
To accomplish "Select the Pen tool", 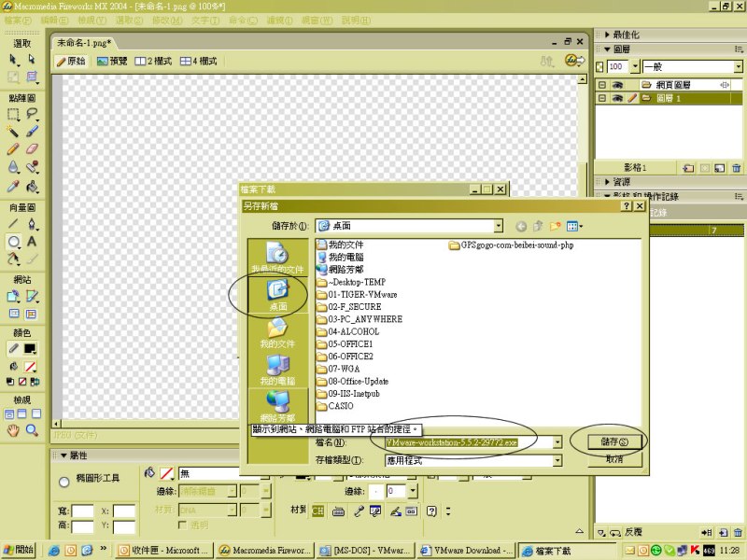I will pyautogui.click(x=32, y=224).
